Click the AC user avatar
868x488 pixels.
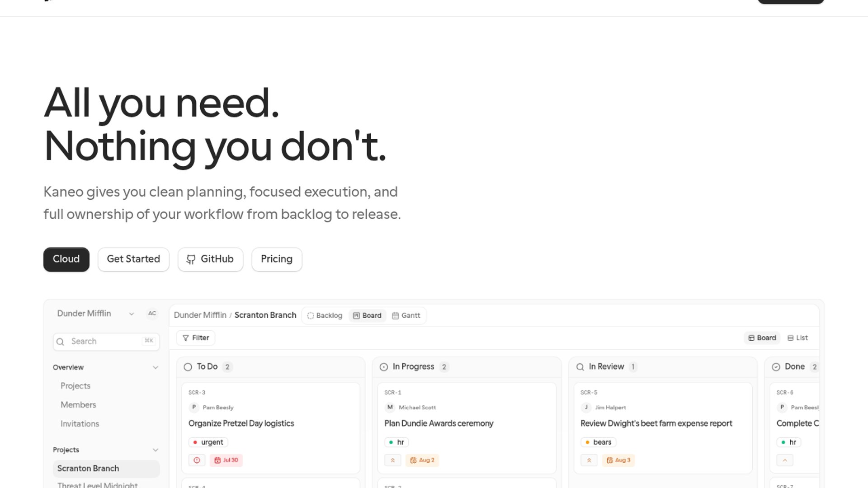point(152,313)
